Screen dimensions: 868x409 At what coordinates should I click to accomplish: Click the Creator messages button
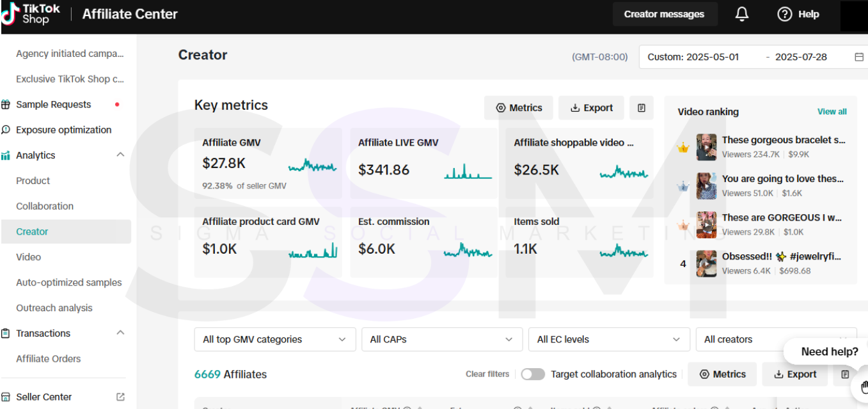click(665, 14)
